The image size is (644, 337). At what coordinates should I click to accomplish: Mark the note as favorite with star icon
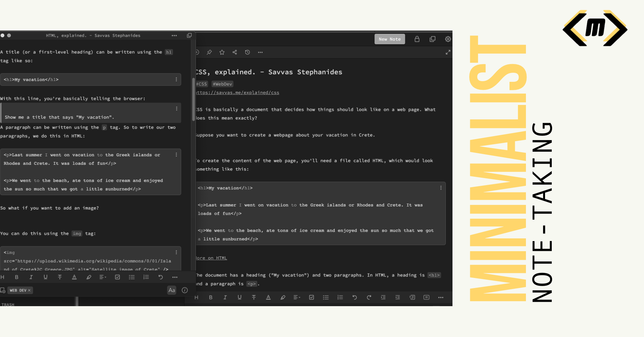click(222, 52)
